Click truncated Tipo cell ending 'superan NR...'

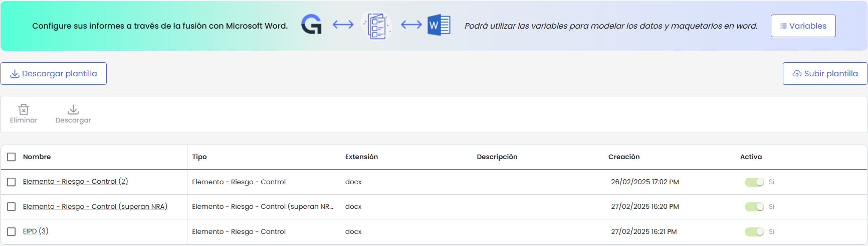tap(263, 206)
